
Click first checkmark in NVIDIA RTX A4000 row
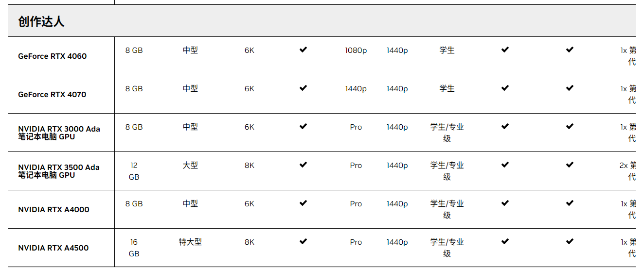click(x=303, y=203)
